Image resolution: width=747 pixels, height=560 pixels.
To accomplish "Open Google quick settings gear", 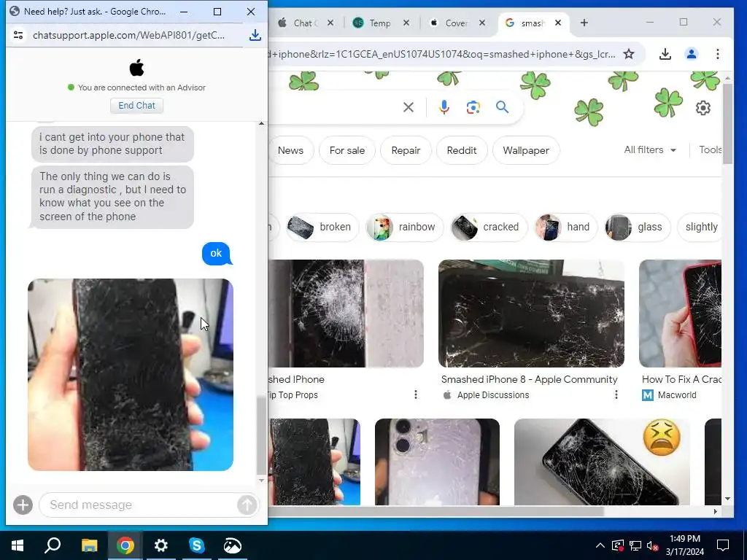I will [703, 108].
